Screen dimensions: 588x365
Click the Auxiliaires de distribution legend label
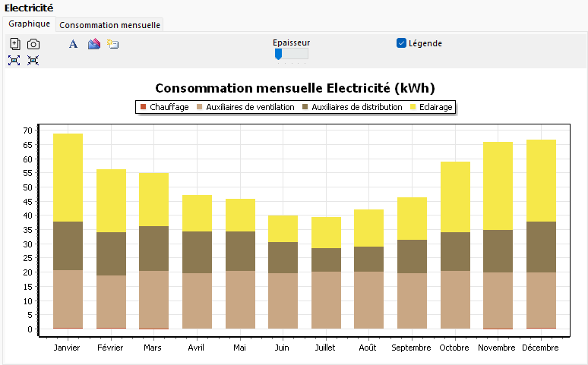click(356, 107)
